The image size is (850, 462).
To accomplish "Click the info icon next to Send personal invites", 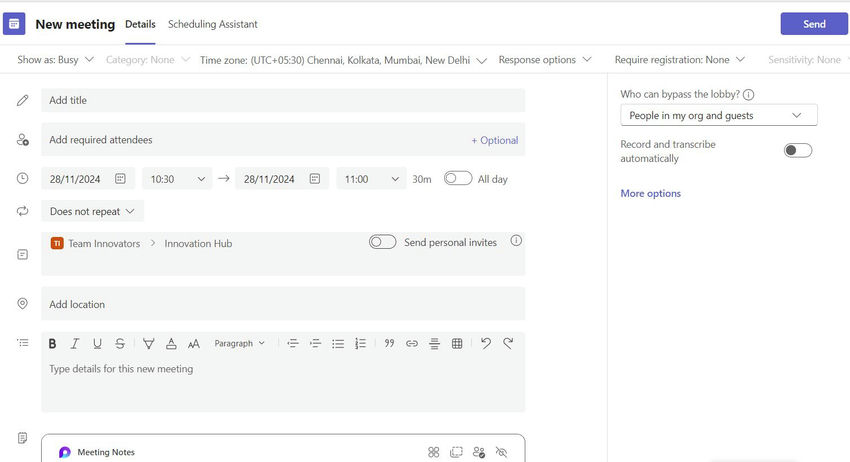I will [516, 240].
